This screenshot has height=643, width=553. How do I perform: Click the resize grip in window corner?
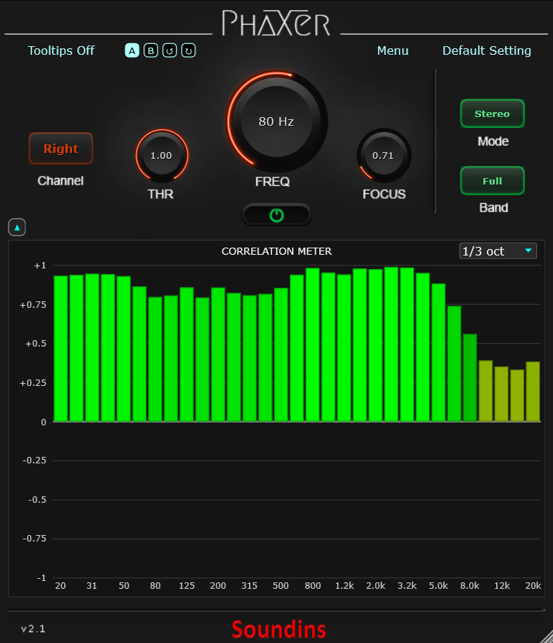(546, 637)
